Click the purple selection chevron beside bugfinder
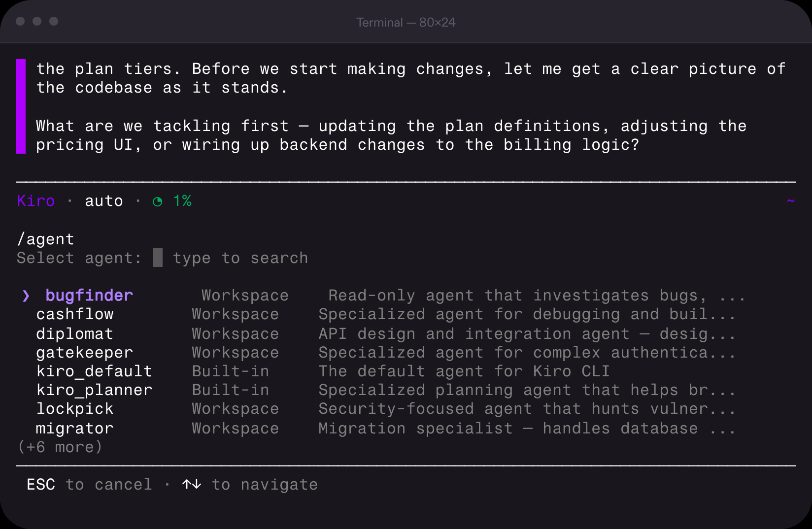The height and width of the screenshot is (529, 812). pyautogui.click(x=26, y=296)
